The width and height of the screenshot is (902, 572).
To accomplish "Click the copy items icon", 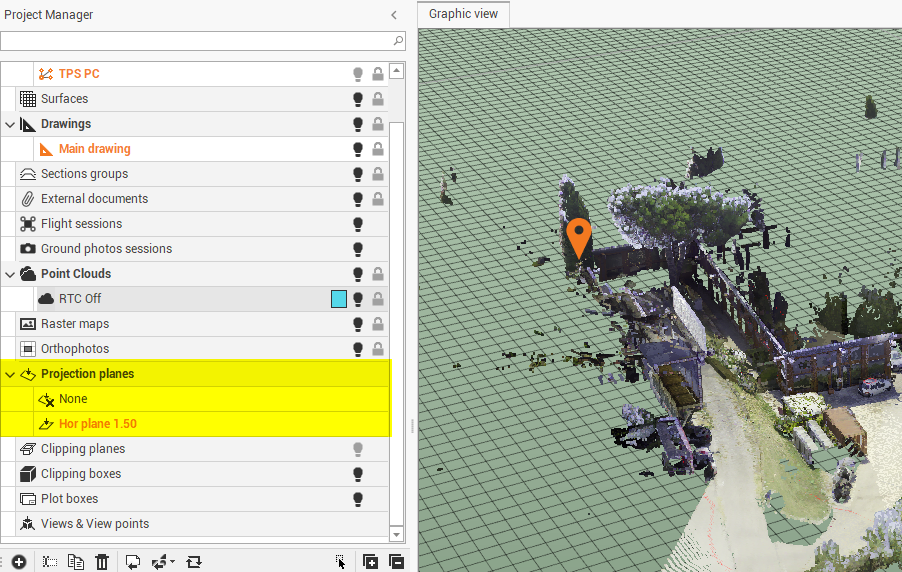I will coord(75,562).
